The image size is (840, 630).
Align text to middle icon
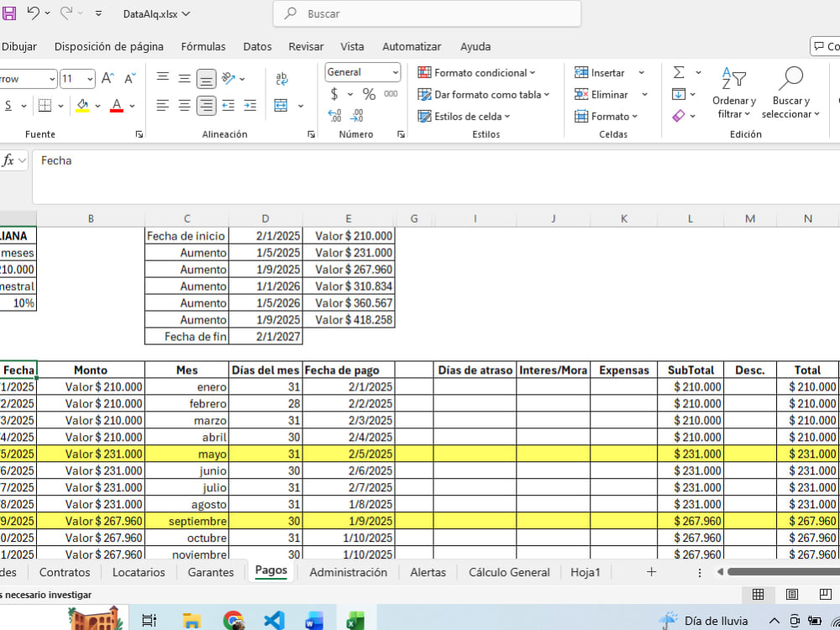tap(184, 79)
